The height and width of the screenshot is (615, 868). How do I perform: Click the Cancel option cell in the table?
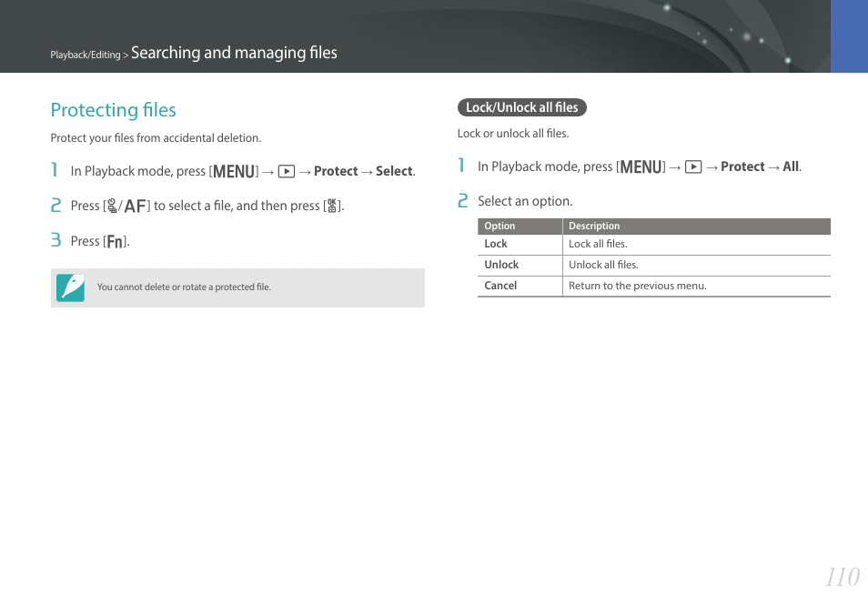(520, 287)
